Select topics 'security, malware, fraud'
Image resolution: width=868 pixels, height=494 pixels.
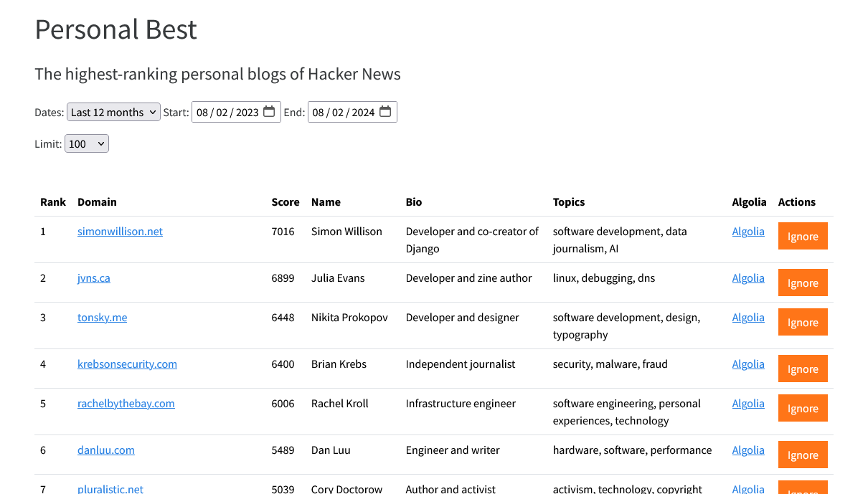[610, 364]
